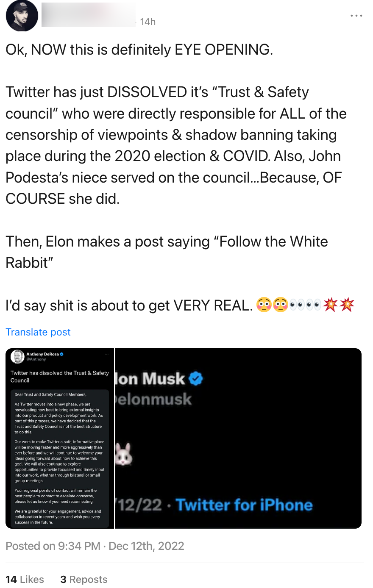Open the post options three-dot menu
The width and height of the screenshot is (373, 588).
coord(356,15)
